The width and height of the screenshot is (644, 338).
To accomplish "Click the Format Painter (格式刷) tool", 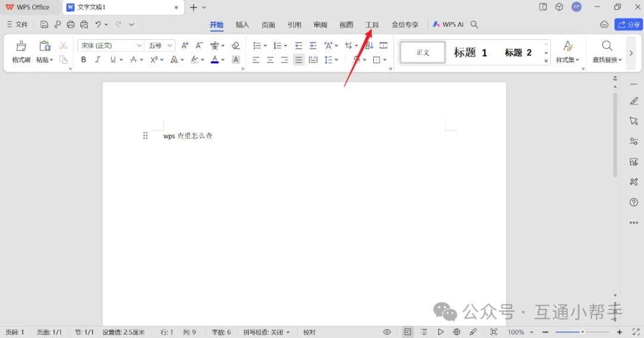I will click(21, 52).
